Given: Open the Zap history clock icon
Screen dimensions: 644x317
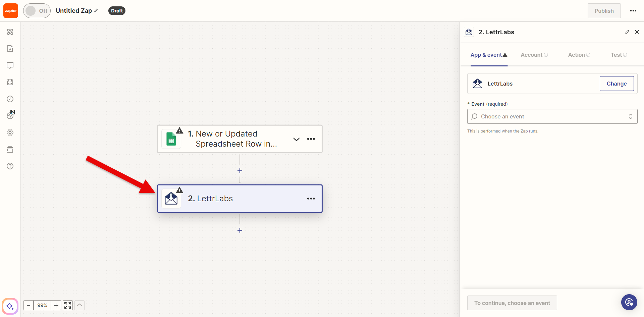Looking at the screenshot, I should point(10,99).
